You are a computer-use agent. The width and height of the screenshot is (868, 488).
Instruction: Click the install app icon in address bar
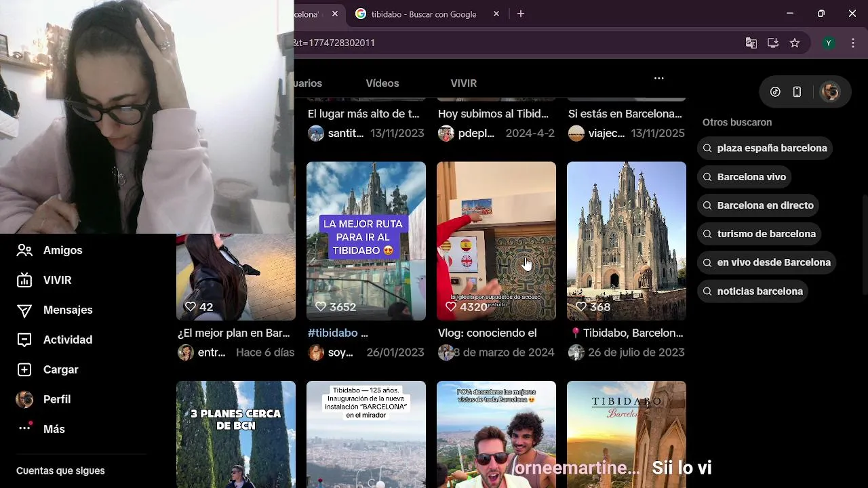point(773,43)
